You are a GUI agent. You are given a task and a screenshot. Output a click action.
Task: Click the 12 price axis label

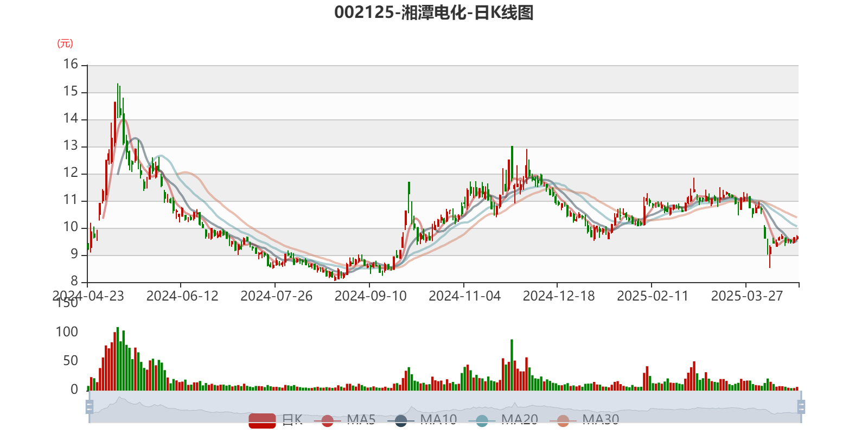click(x=71, y=173)
